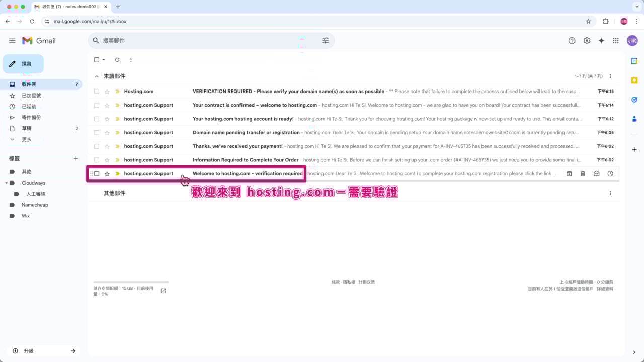Check the checkbox for the Hosting.com verification email

[x=96, y=91]
